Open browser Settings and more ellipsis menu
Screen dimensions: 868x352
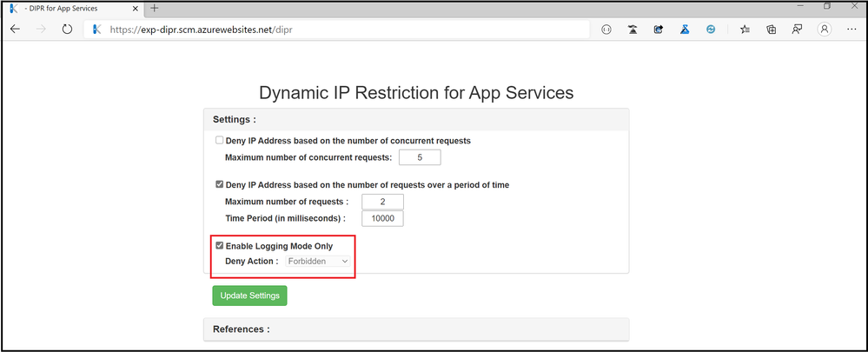click(x=851, y=30)
